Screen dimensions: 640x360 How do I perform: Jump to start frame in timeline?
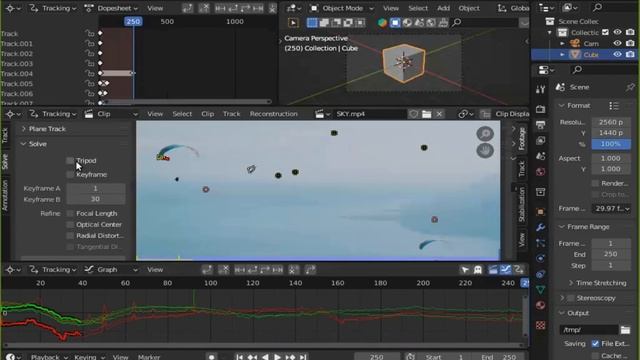click(x=240, y=357)
